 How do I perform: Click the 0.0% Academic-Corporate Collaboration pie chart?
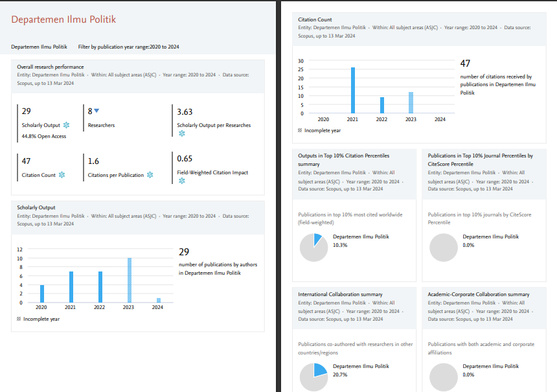point(443,377)
